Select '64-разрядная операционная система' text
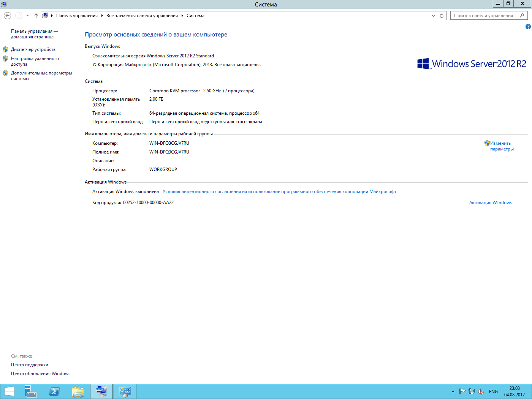 click(x=188, y=113)
